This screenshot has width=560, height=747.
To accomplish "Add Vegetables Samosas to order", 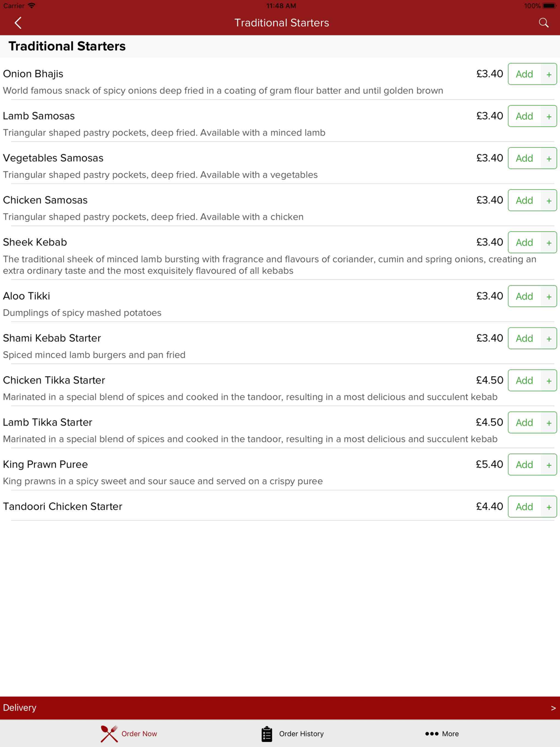I will coord(525,158).
